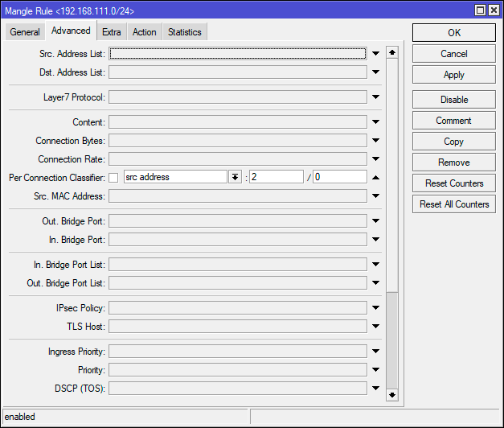
Task: Open the src address classifier dropdown
Action: point(235,178)
